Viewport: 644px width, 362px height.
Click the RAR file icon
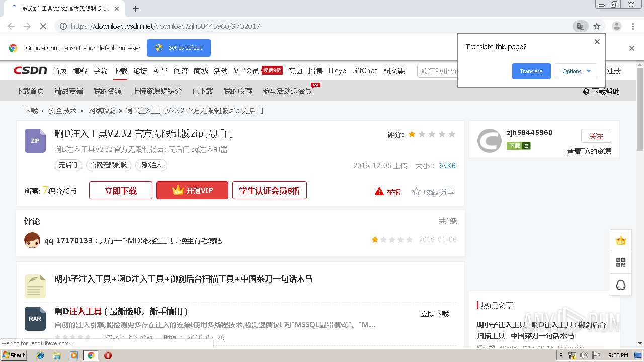(35, 319)
